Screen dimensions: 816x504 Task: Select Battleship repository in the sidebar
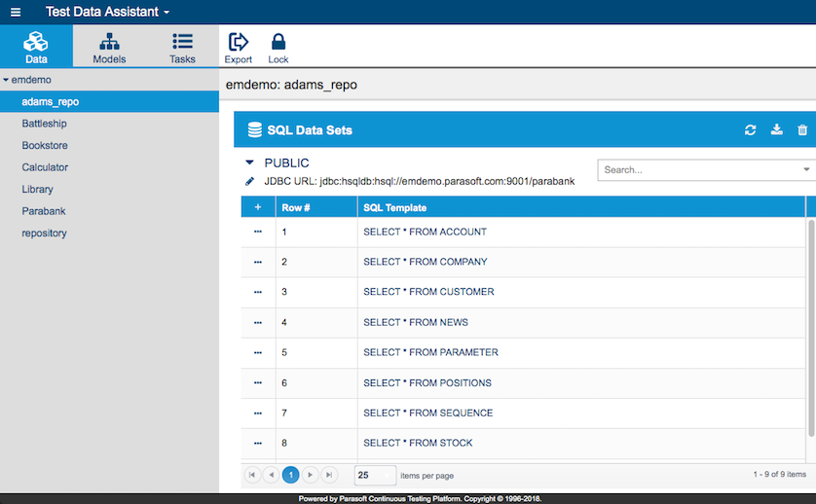click(x=44, y=124)
